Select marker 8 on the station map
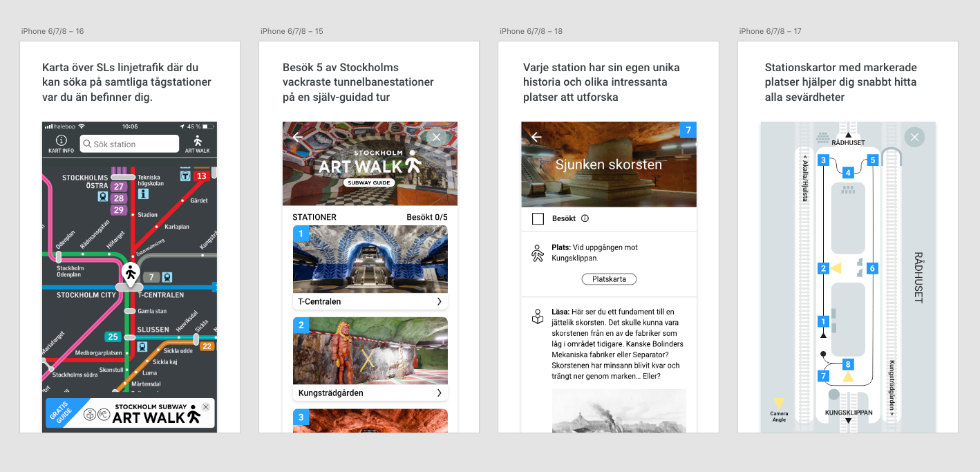 848,364
